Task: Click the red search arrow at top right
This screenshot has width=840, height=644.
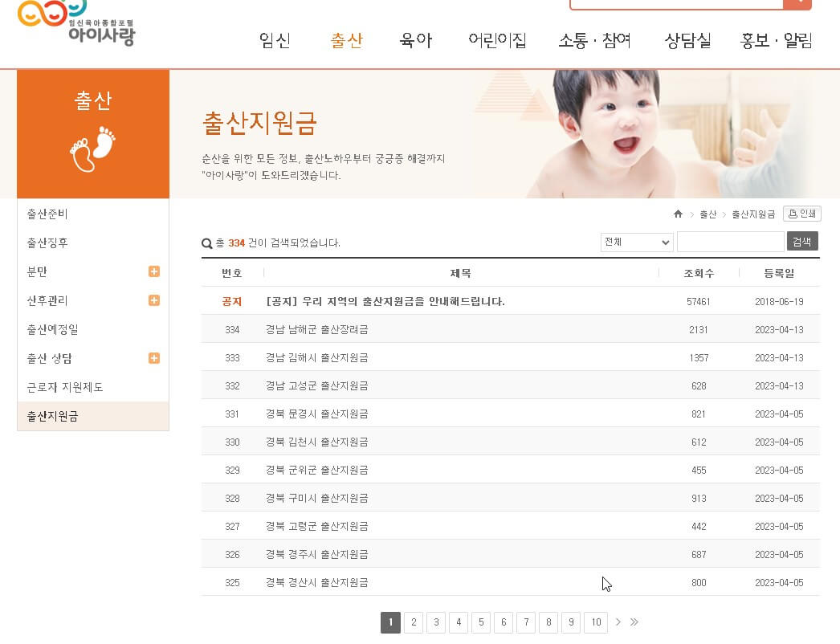Action: tap(797, 2)
